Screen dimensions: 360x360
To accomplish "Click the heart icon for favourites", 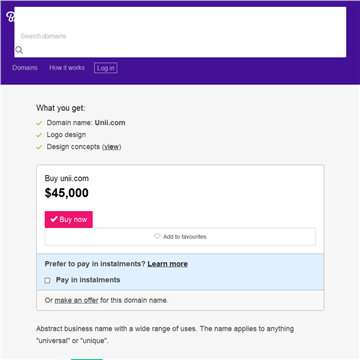I will (157, 236).
